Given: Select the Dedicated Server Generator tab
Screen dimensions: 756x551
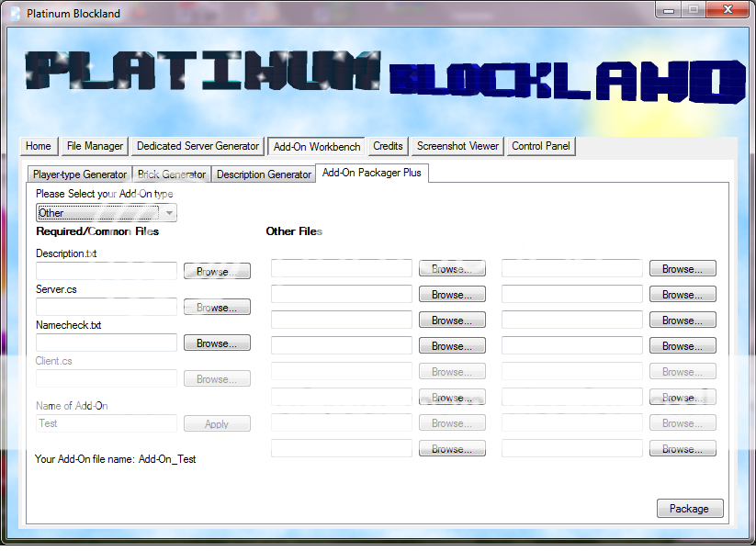Looking at the screenshot, I should coord(197,146).
